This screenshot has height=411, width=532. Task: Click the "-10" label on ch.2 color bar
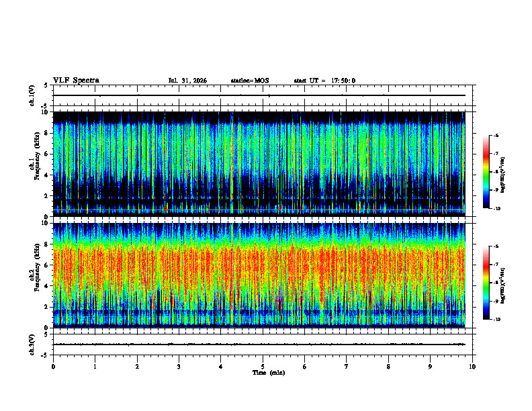pyautogui.click(x=497, y=320)
